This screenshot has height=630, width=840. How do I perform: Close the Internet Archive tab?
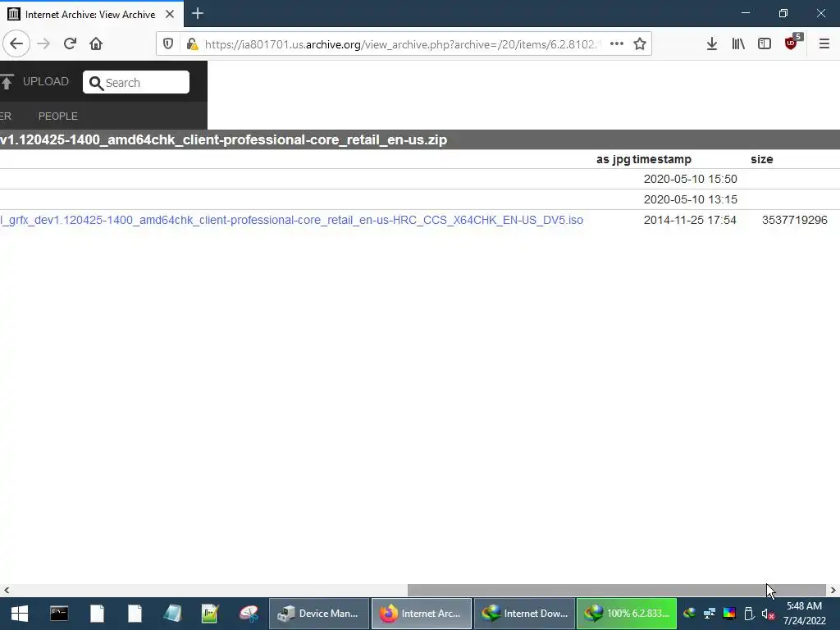click(x=170, y=14)
